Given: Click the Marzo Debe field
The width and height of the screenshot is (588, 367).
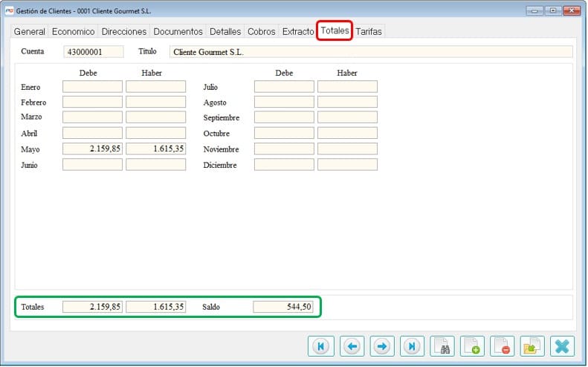Looking at the screenshot, I should (x=92, y=117).
